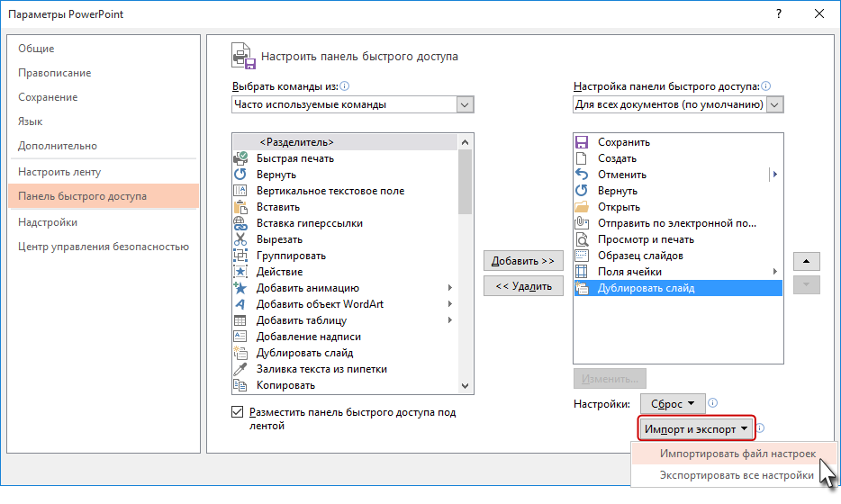Choose 'Экспортировать все настройки' menu item
Screen dimensions: 841x504
[734, 475]
